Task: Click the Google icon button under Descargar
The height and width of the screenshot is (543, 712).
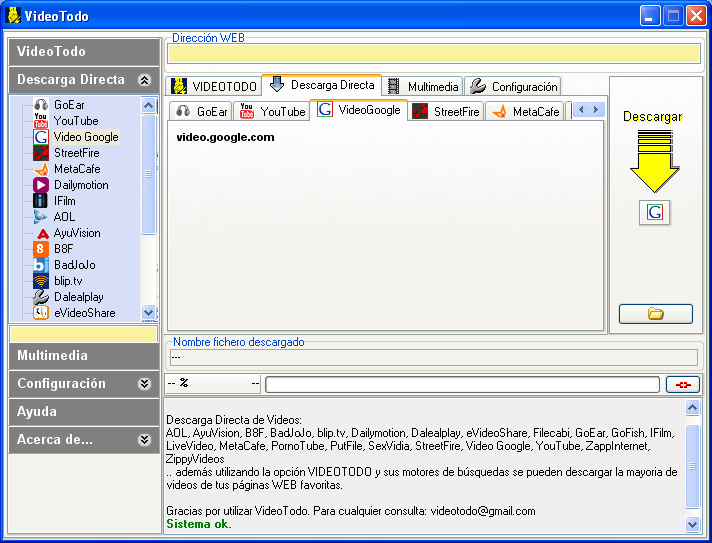Action: [x=654, y=212]
